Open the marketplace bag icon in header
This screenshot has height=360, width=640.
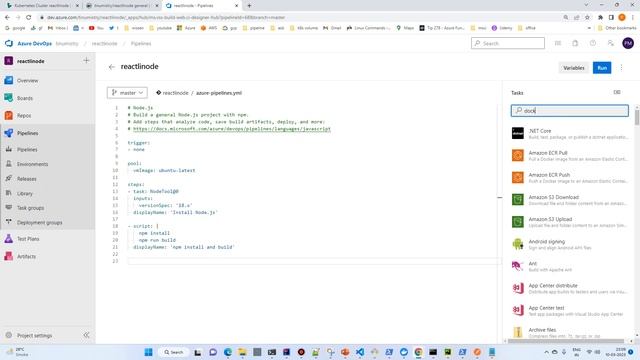pyautogui.click(x=575, y=43)
